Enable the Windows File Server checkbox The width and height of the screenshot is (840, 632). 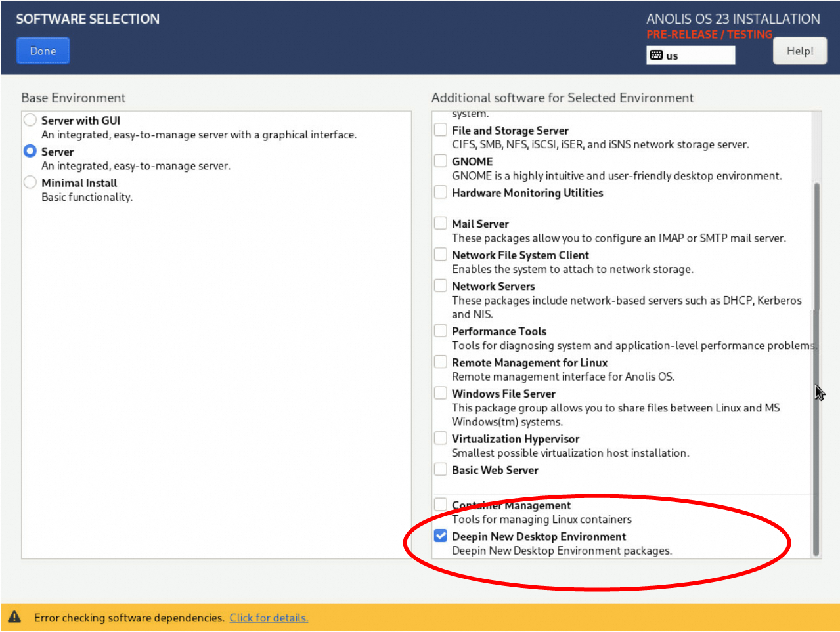tap(441, 393)
